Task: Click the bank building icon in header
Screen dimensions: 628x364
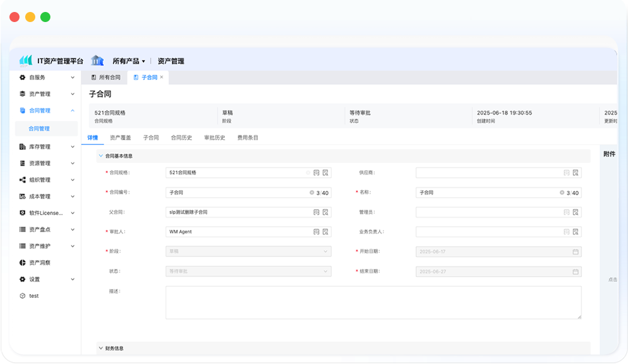Action: [x=97, y=60]
